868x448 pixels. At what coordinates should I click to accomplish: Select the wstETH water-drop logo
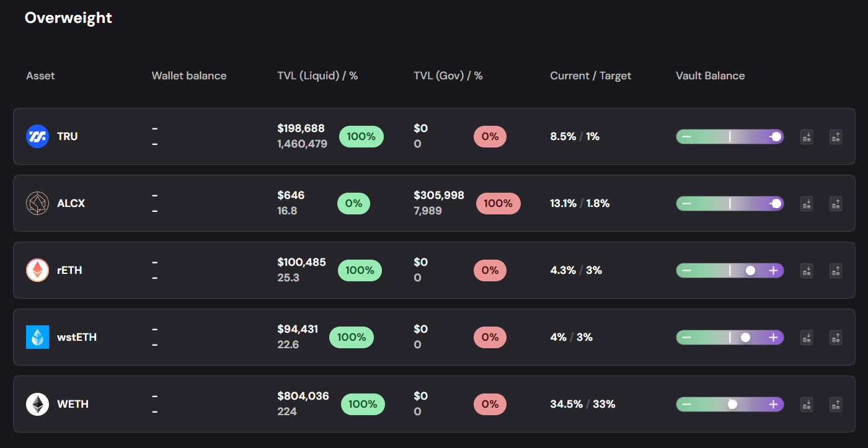click(37, 337)
